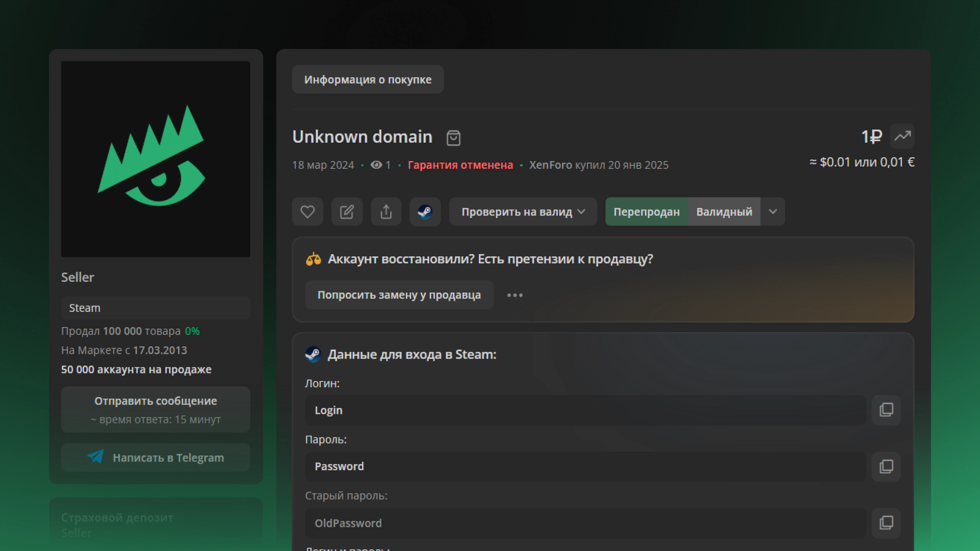Click 50 000 аккаунта на продаже link

pos(136,370)
